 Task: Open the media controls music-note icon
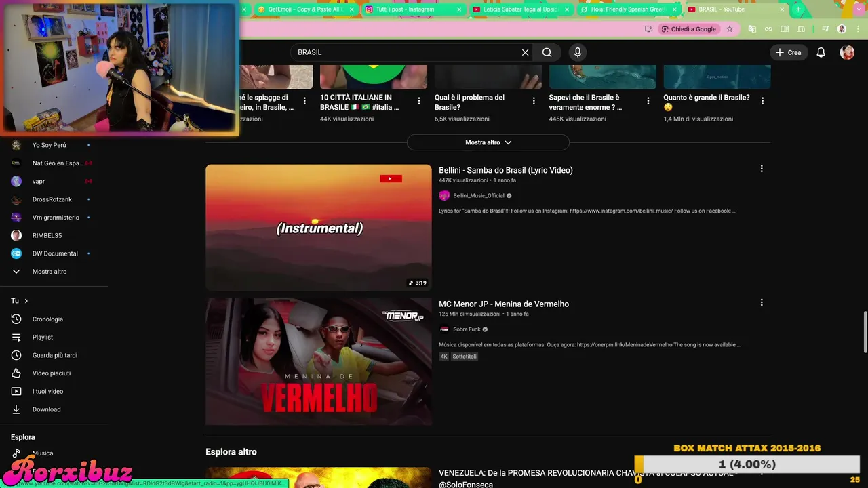825,29
